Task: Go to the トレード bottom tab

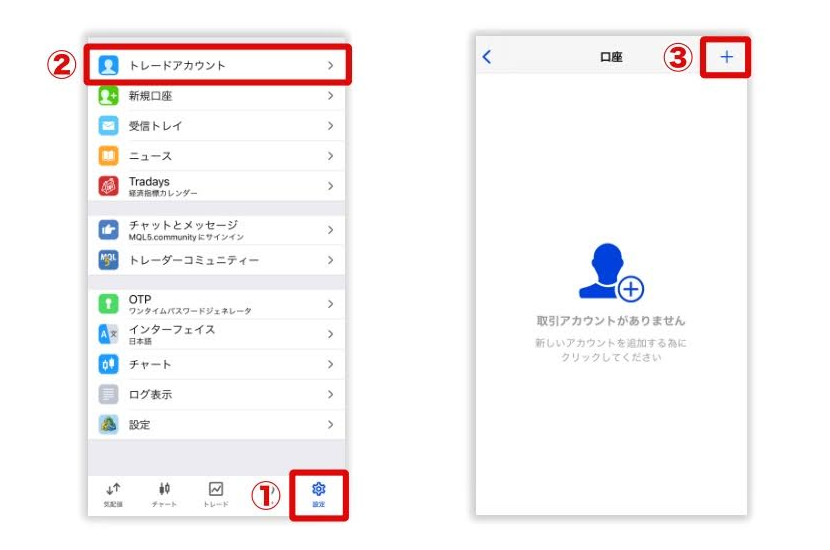Action: click(x=216, y=494)
